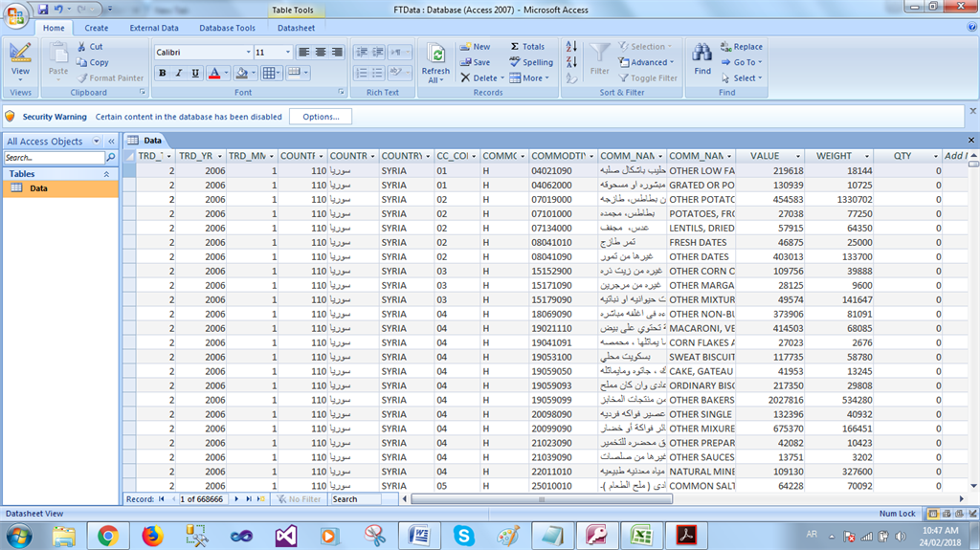Screen dimensions: 980x550
Task: Close the security warning message bar
Action: coord(972,111)
